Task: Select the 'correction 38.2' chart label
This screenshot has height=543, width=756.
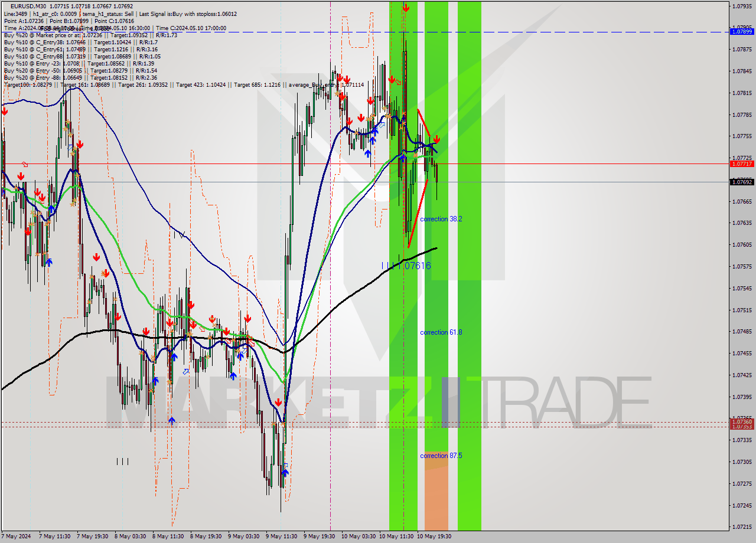Action: coord(441,219)
